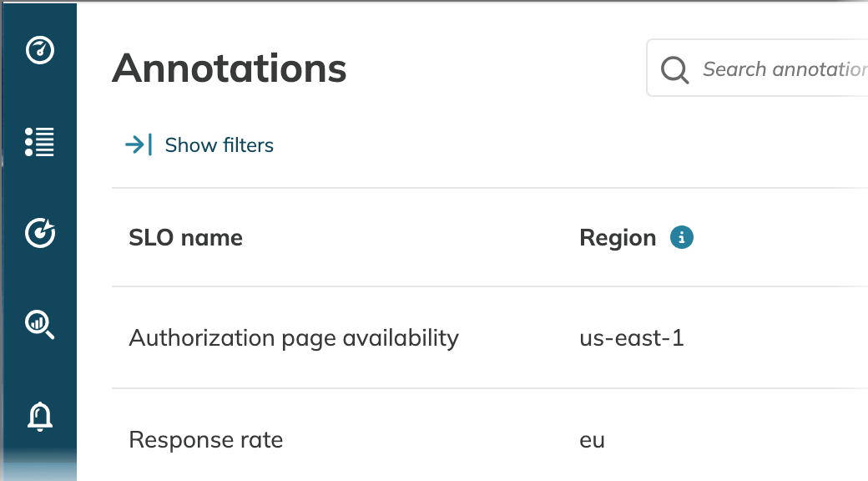Focus the Search annotations input field

click(757, 68)
